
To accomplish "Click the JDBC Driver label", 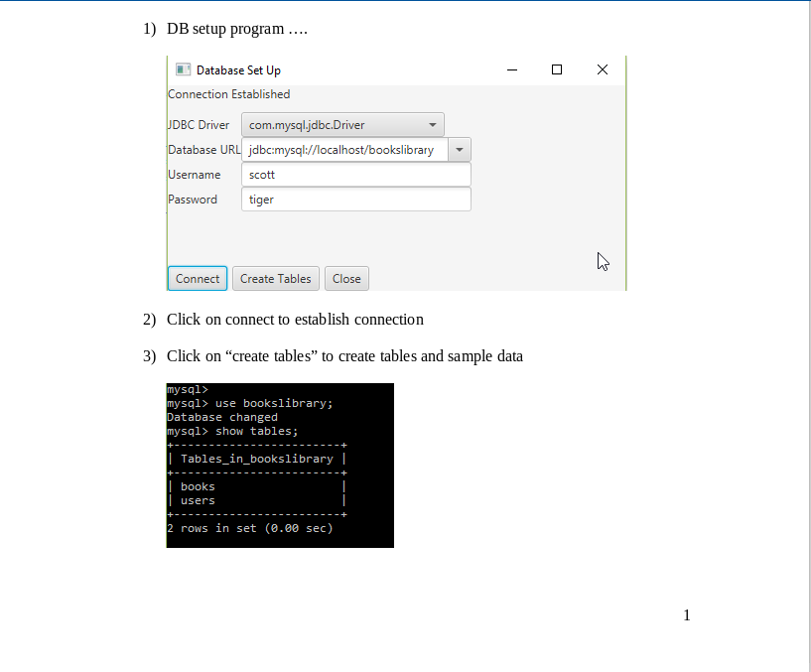I will coord(199,124).
